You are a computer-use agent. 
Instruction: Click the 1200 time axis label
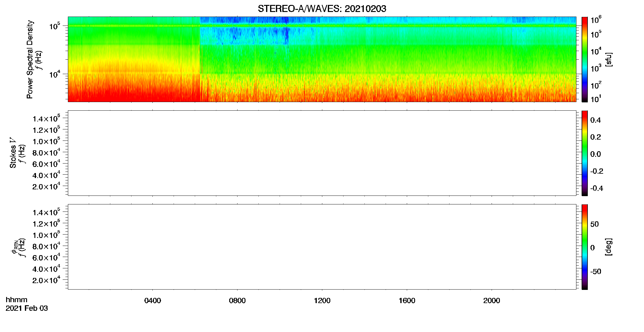pos(322,300)
